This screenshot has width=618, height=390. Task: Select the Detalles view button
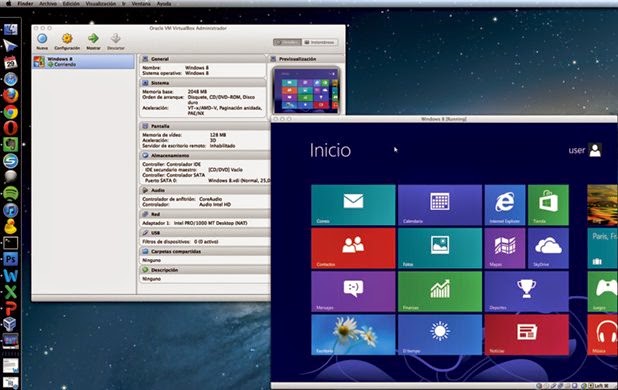tap(287, 42)
